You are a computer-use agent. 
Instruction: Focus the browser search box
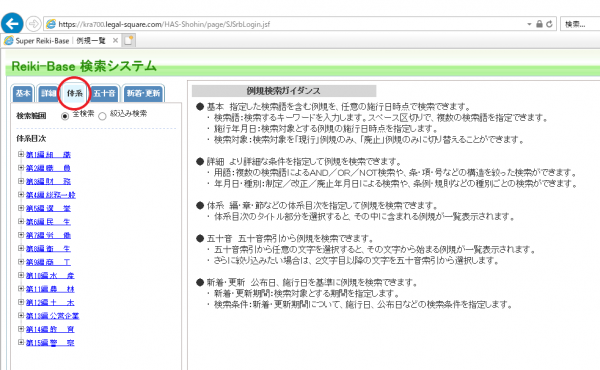(x=580, y=24)
